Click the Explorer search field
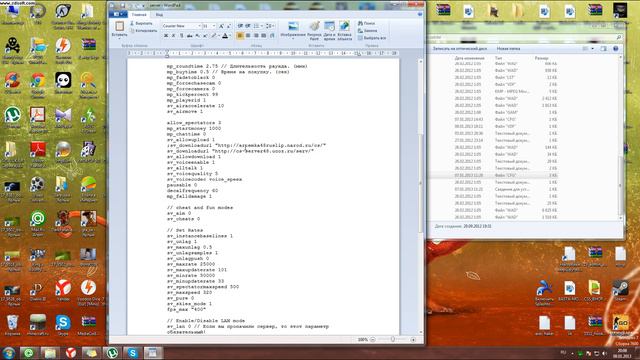 coord(524,37)
